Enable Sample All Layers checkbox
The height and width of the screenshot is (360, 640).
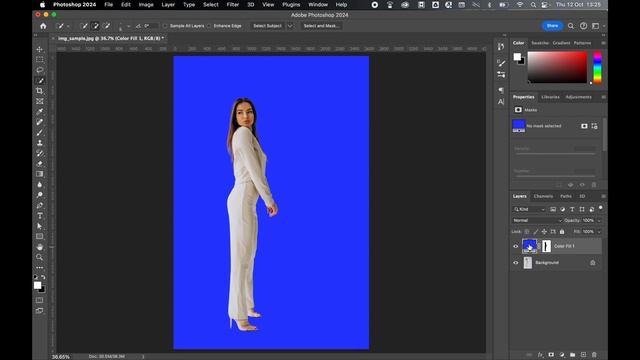[165, 26]
